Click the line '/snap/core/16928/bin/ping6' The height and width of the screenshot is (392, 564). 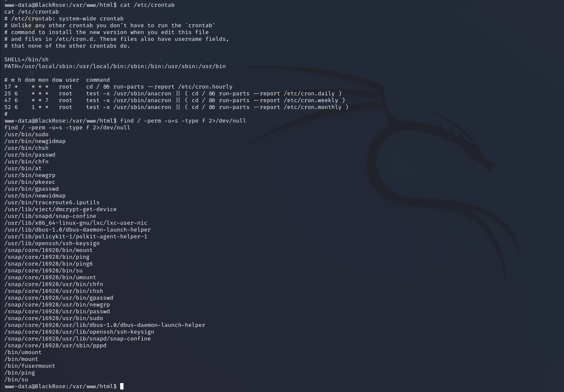click(x=49, y=263)
